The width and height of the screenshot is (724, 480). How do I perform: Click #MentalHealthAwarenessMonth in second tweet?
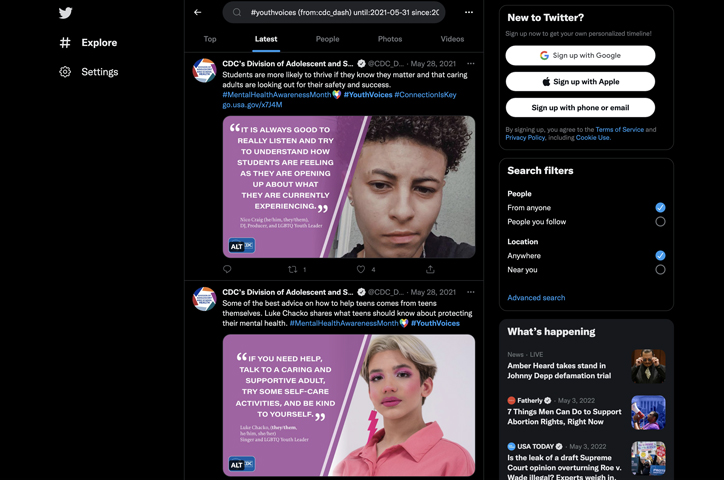coord(344,323)
